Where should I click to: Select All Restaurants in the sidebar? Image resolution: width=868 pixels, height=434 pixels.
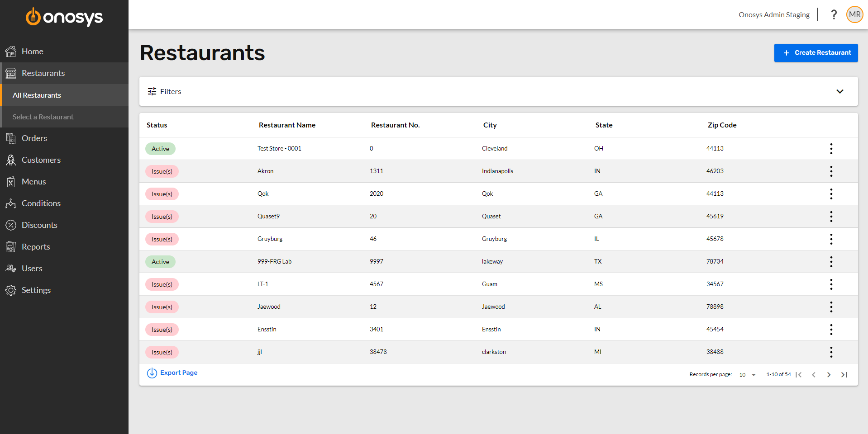37,95
